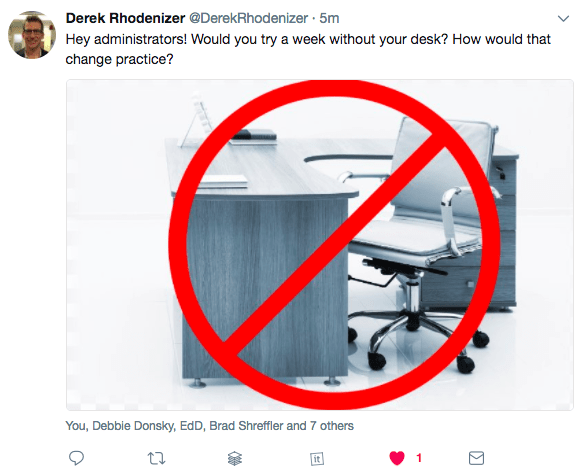Send tweet via direct message envelope icon
Viewport: 583px width, 476px height.
pyautogui.click(x=476, y=458)
